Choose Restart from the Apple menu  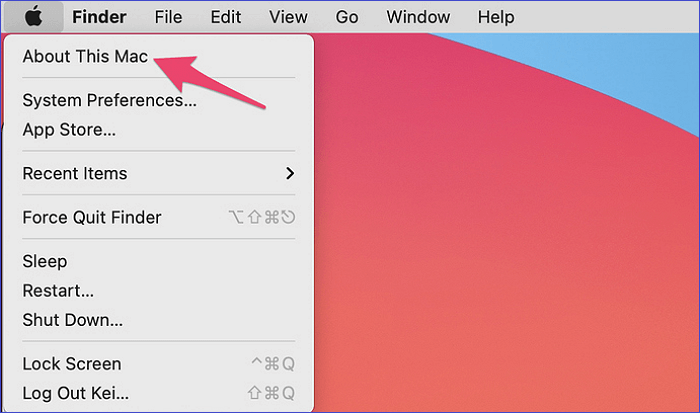[x=58, y=291]
